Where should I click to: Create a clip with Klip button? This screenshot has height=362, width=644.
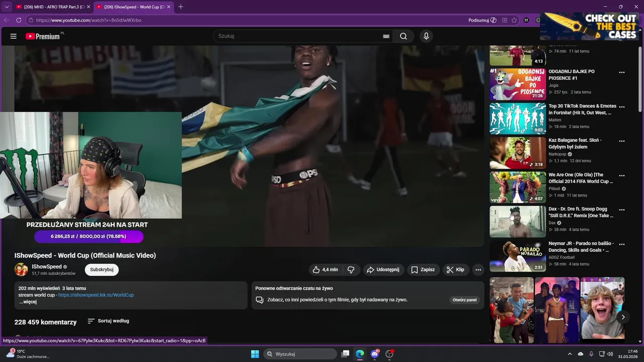[455, 269]
